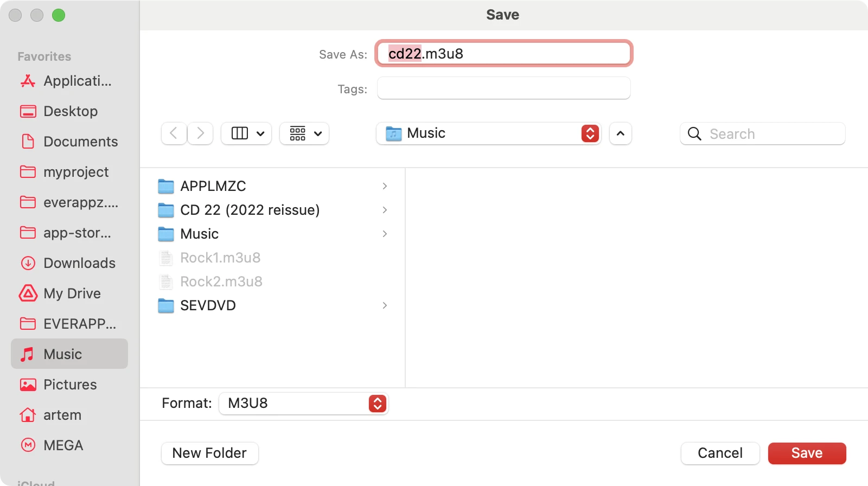The height and width of the screenshot is (486, 868).
Task: Select Pictures in the sidebar
Action: pos(69,385)
